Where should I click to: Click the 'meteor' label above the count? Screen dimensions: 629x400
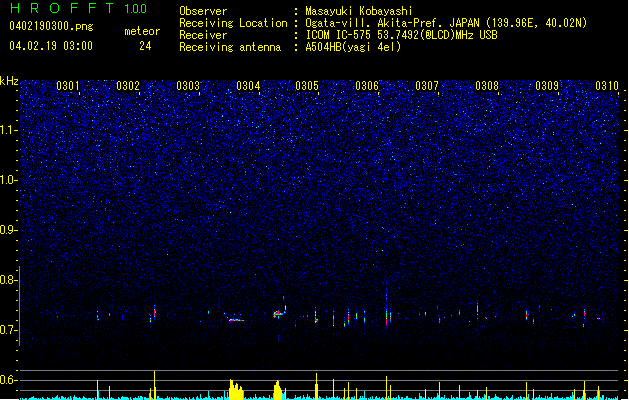142,31
